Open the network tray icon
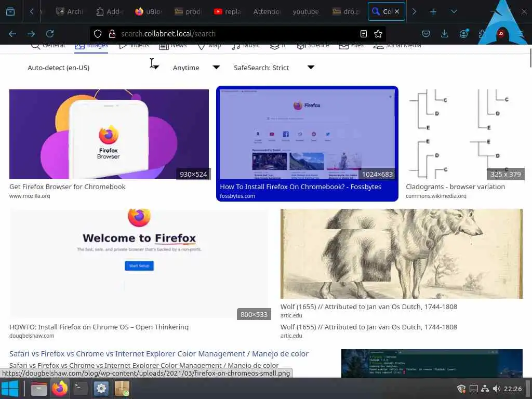Screen dimensions: 532x399 click(485, 389)
